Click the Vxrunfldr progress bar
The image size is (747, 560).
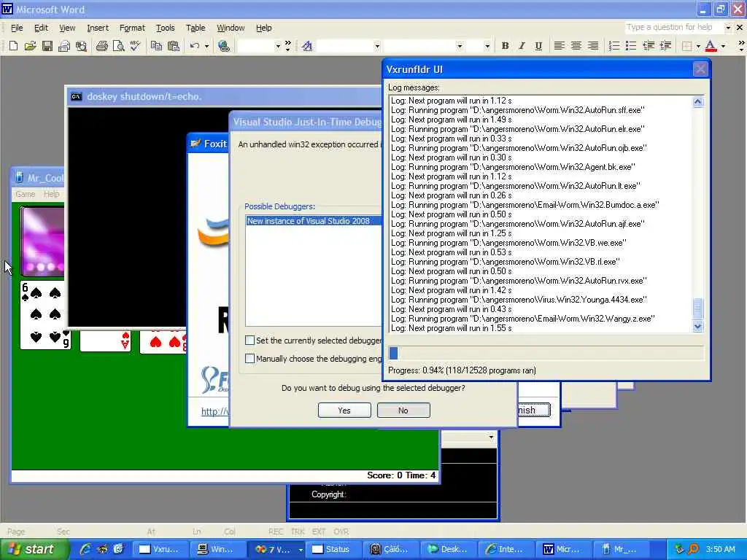546,353
